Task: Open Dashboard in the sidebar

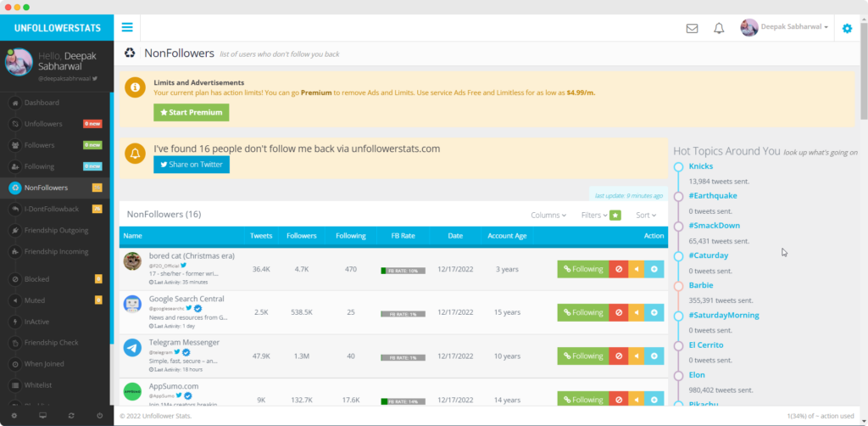Action: click(55, 103)
